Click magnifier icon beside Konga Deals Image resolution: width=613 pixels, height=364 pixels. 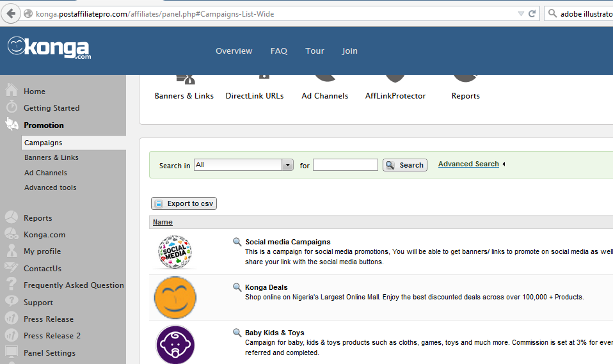pyautogui.click(x=237, y=287)
